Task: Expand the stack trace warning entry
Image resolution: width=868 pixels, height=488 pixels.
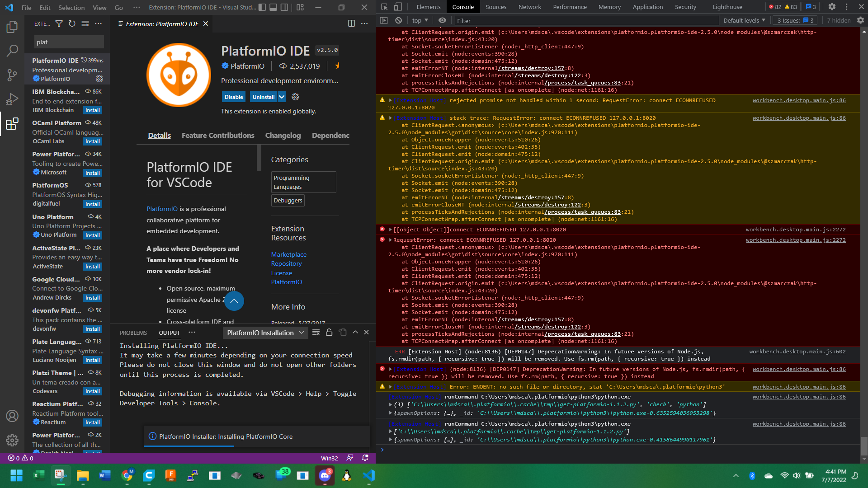Action: click(390, 118)
